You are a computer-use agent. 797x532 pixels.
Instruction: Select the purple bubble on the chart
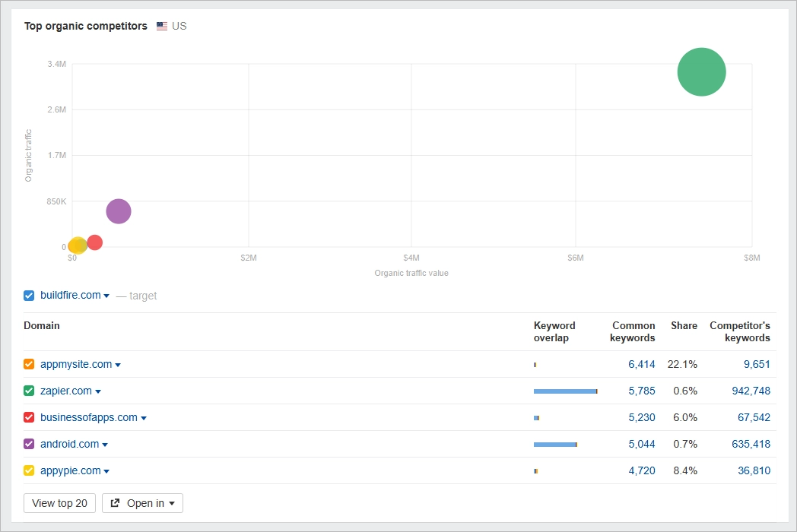(118, 211)
